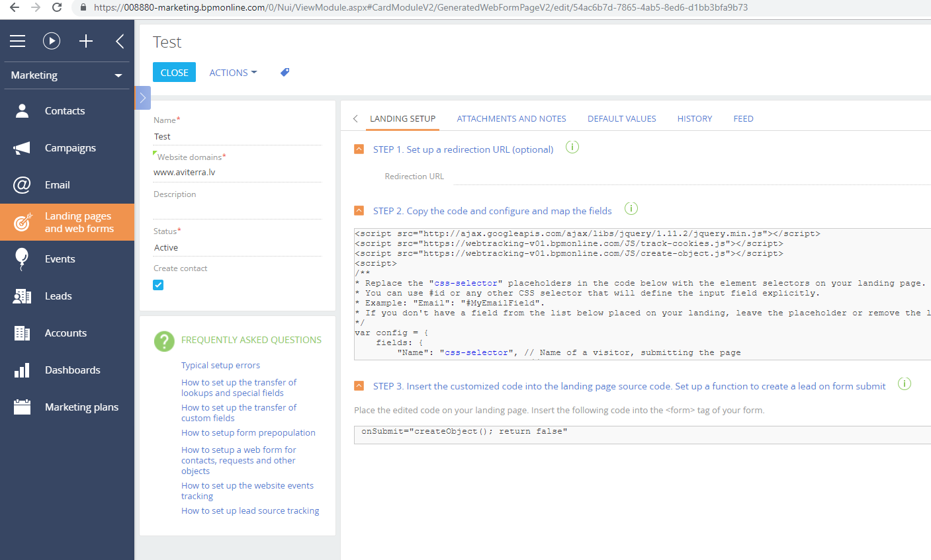This screenshot has width=931, height=560.
Task: Click the Step 2 code text area
Action: click(x=643, y=294)
